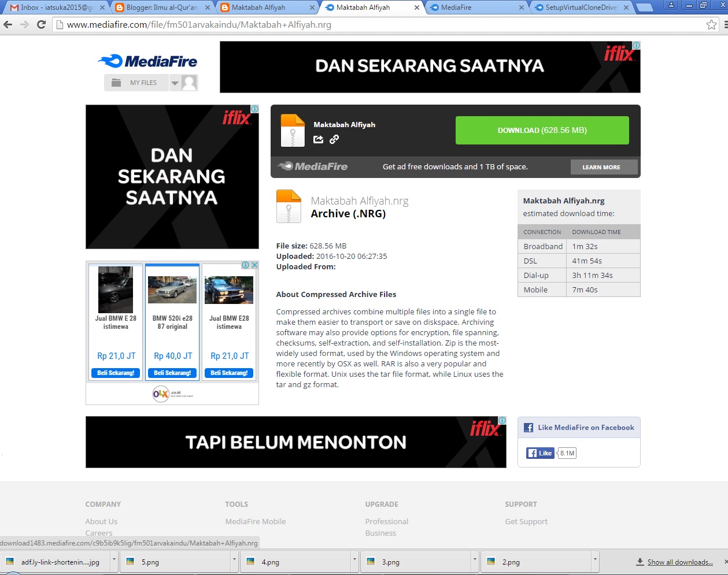Screen dimensions: 728x575
Task: Open dropdown arrow for 2.png download
Action: (595, 561)
